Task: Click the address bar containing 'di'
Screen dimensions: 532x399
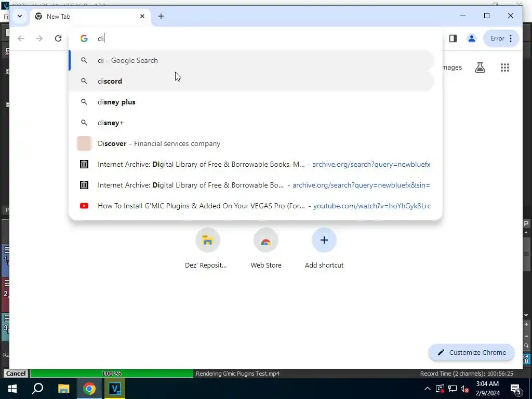Action: [255, 38]
